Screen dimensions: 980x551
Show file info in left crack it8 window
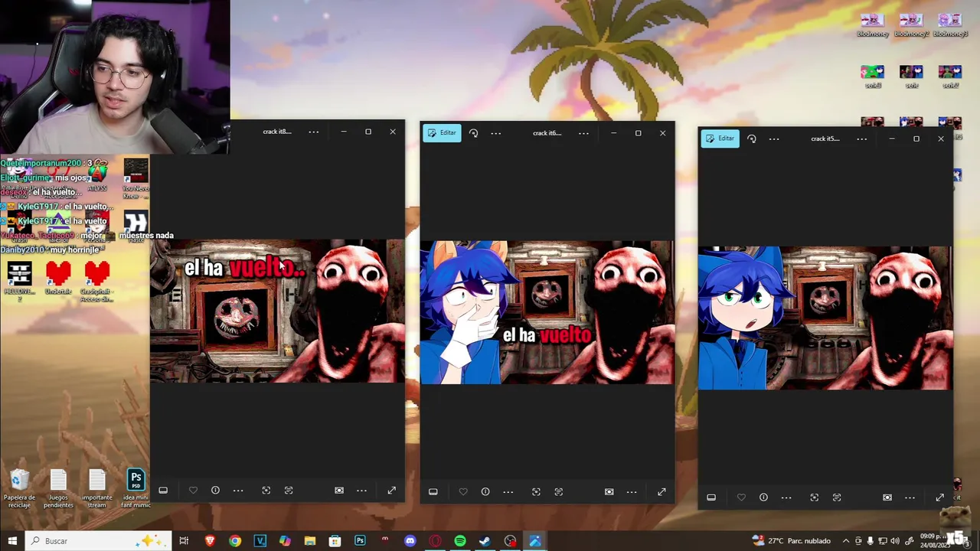[x=215, y=491]
